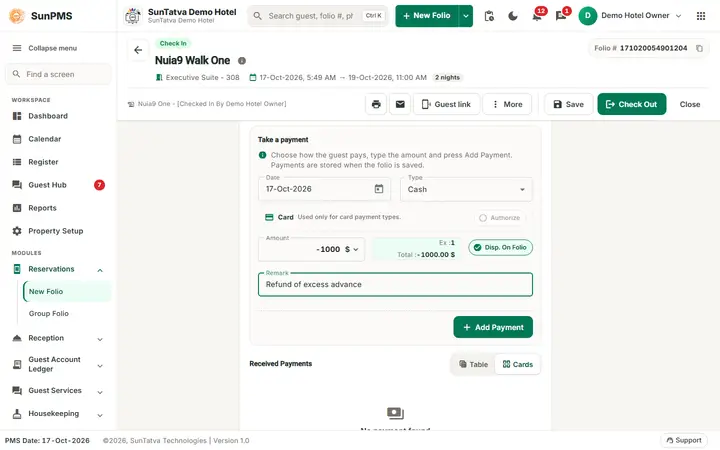Open New Folio split dropdown arrow
720x450 pixels.
click(466, 16)
